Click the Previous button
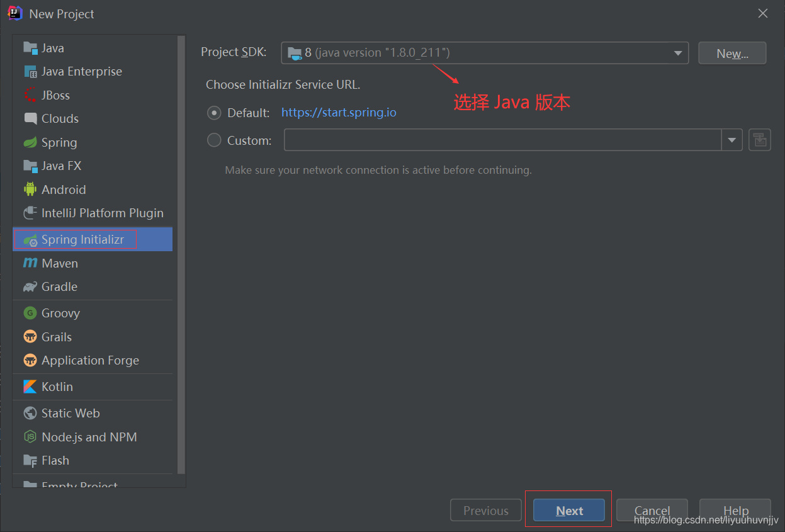785x532 pixels. pyautogui.click(x=486, y=511)
